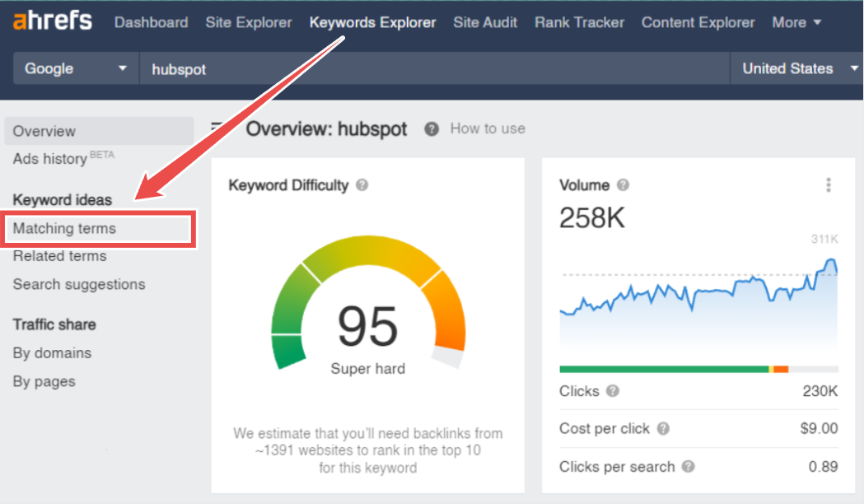Open the United States country dropdown
864x504 pixels.
[796, 69]
